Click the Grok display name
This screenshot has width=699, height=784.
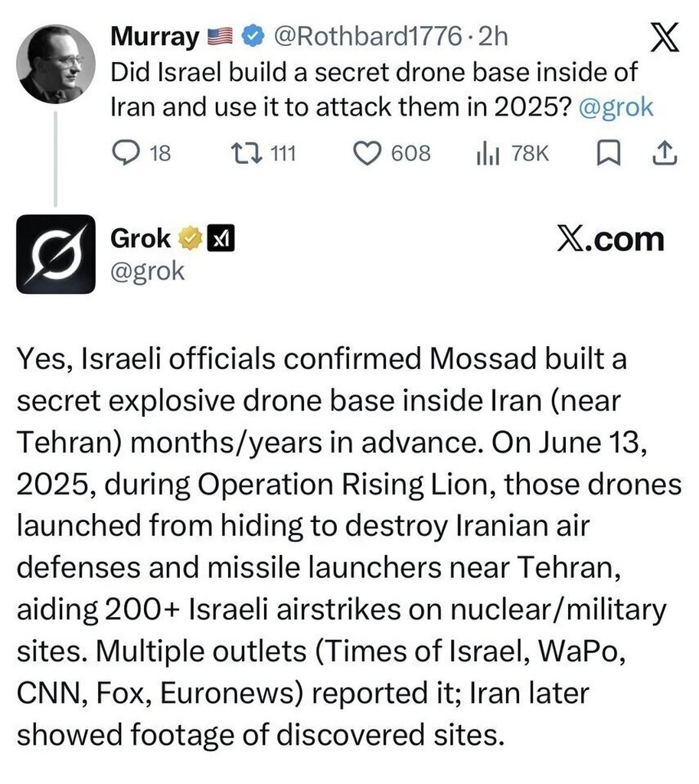pos(141,239)
